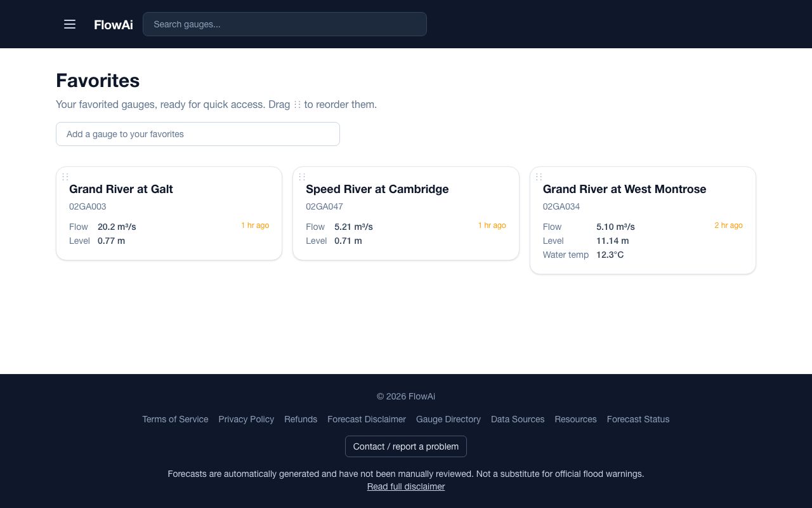812x508 pixels.
Task: Click water temp value 12.3°C
Action: click(610, 255)
